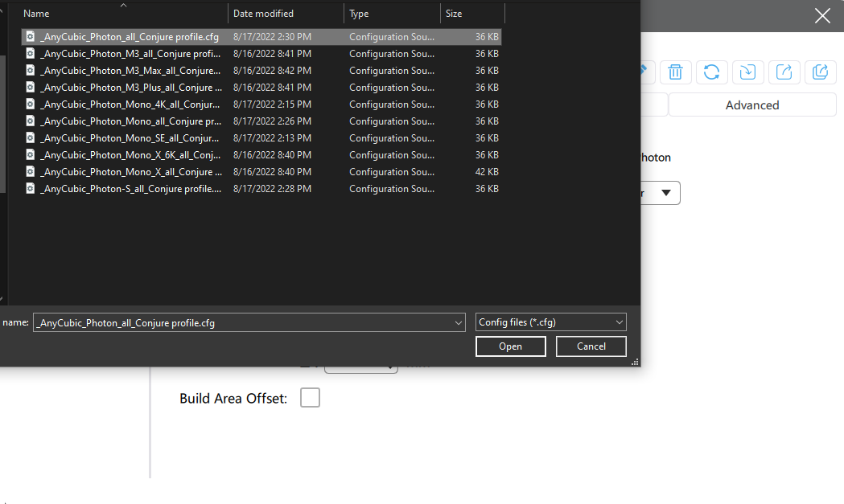Click the file icon of the Photon_Mono_SE row
The height and width of the screenshot is (504, 844).
(x=31, y=137)
